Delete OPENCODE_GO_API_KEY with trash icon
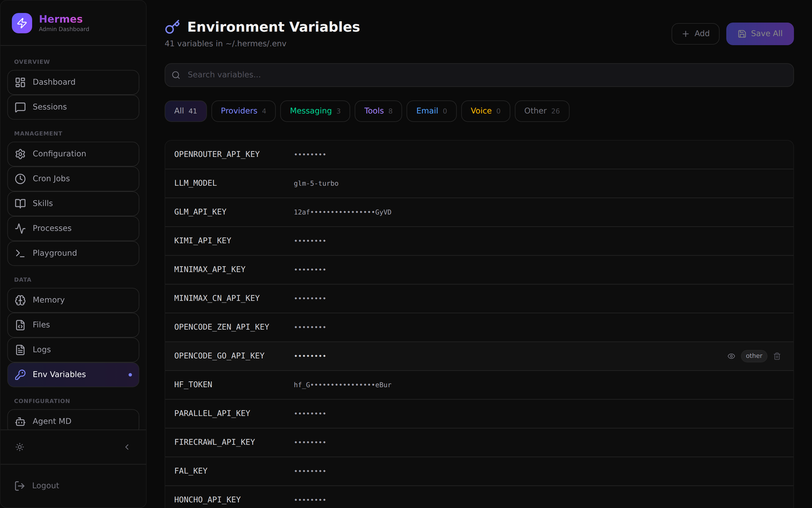The height and width of the screenshot is (508, 812). 777,356
